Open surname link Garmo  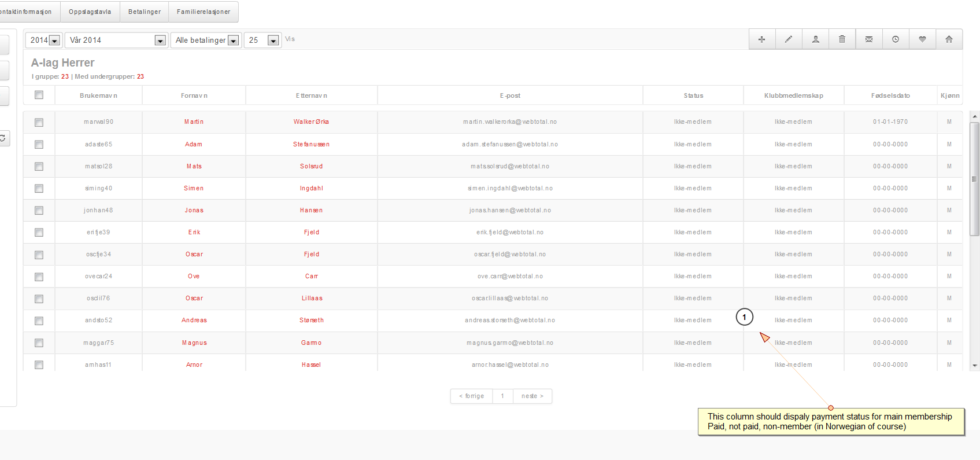(x=311, y=343)
